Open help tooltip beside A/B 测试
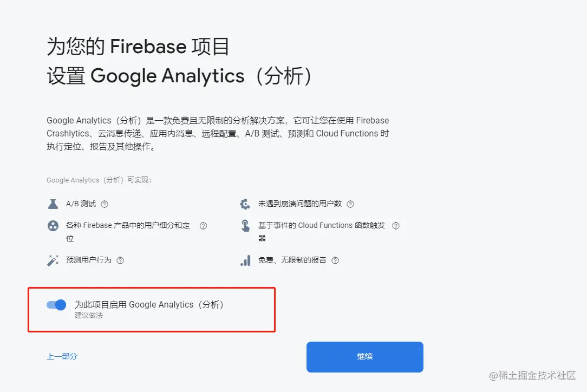 (105, 204)
